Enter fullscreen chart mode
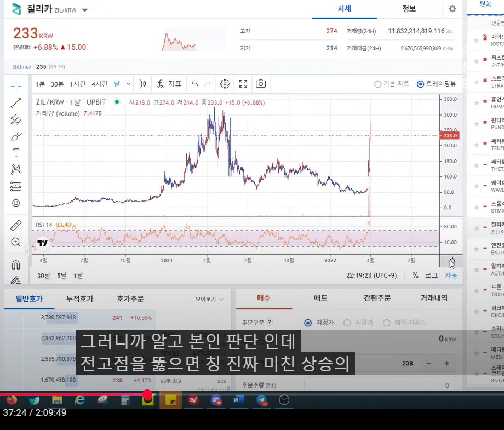Image resolution: width=504 pixels, height=430 pixels. 243,84
